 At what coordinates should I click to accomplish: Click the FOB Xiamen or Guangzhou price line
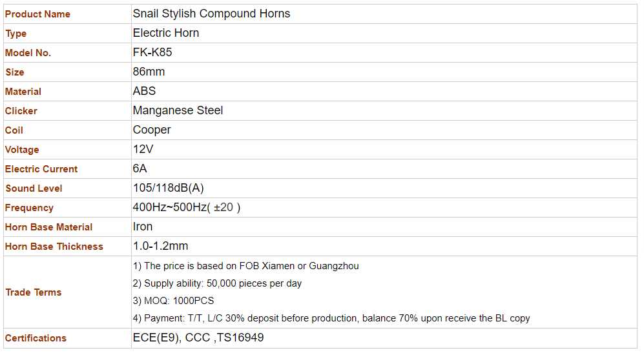pos(245,266)
